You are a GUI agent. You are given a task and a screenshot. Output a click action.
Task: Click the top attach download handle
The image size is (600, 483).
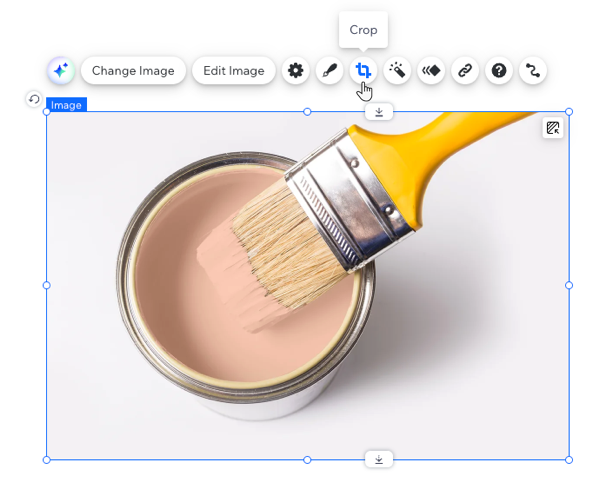click(379, 112)
